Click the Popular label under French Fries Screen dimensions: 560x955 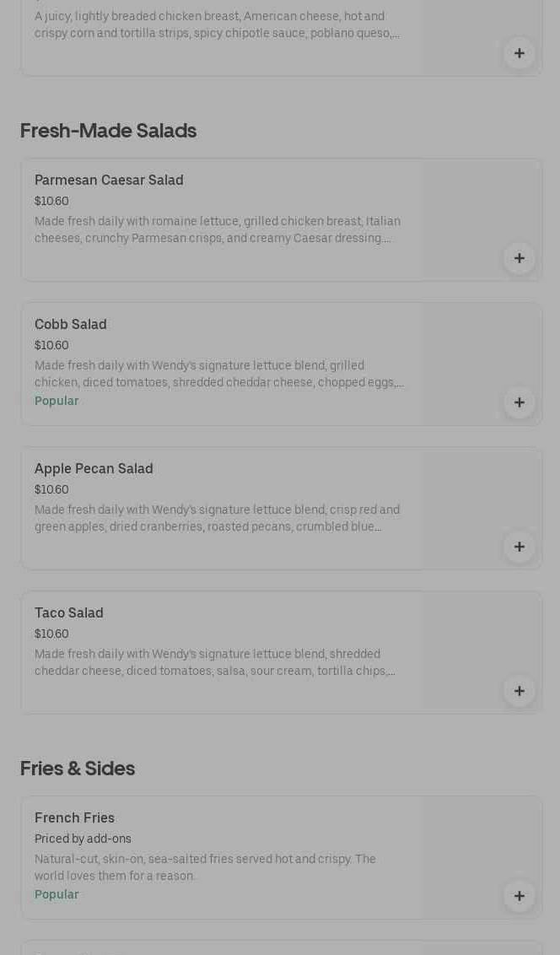57,894
